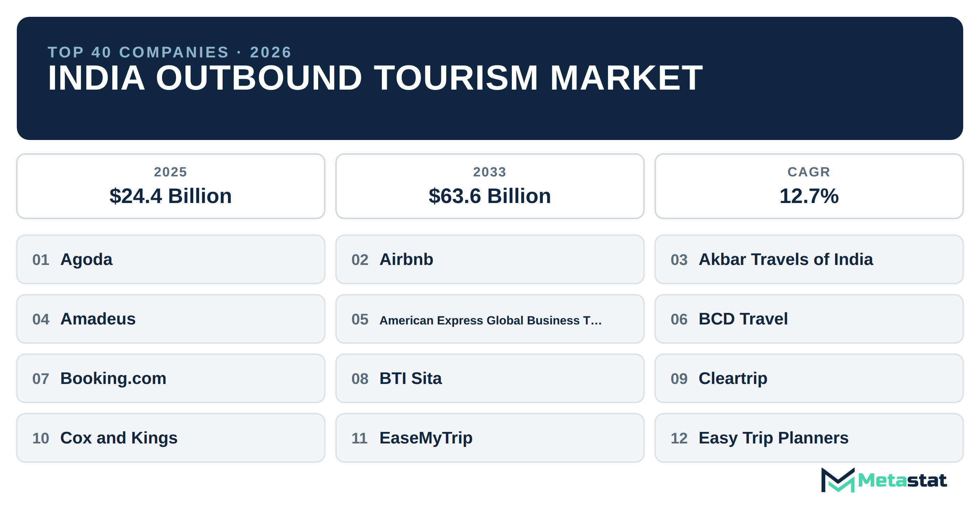This screenshot has width=980, height=511.
Task: Click the EaseMyTrip entry
Action: pos(490,438)
